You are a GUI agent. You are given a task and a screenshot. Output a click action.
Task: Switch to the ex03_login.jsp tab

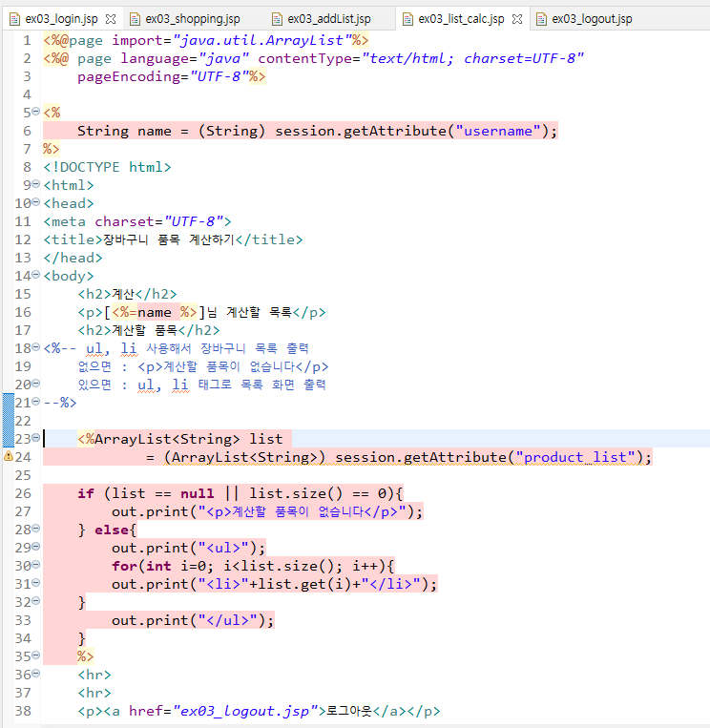point(61,19)
